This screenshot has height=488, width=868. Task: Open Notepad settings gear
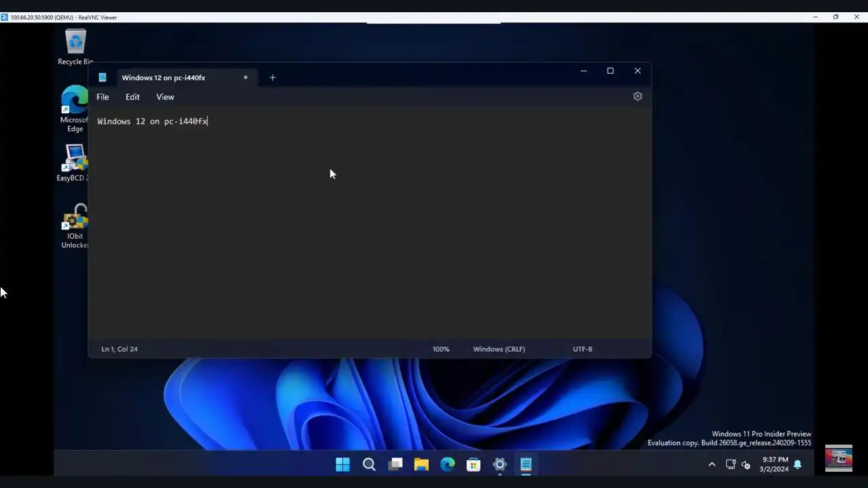[x=637, y=96]
